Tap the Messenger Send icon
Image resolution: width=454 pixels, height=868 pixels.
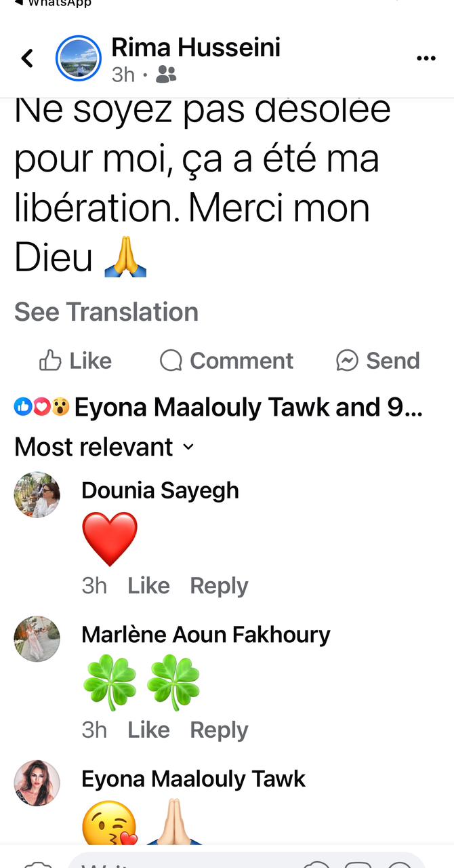click(347, 361)
